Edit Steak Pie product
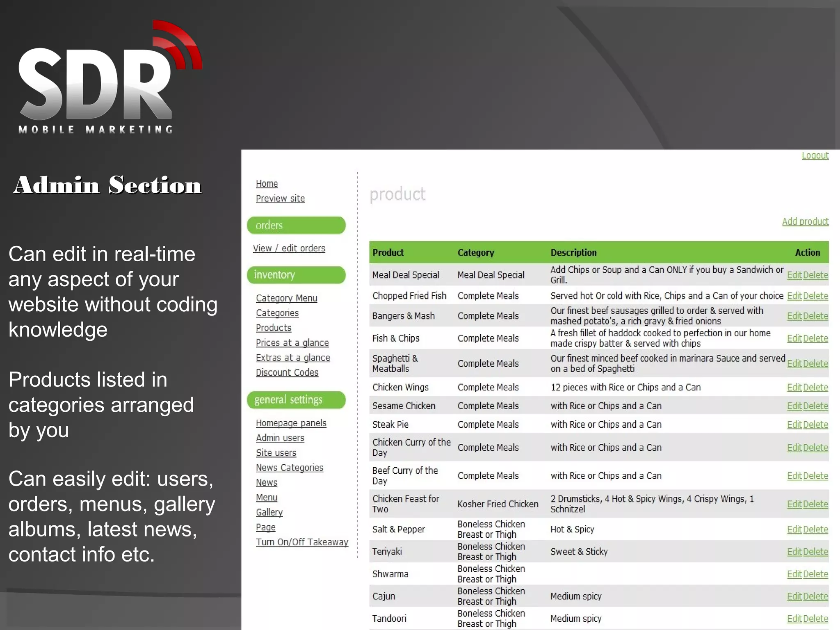The height and width of the screenshot is (630, 840). (x=794, y=425)
